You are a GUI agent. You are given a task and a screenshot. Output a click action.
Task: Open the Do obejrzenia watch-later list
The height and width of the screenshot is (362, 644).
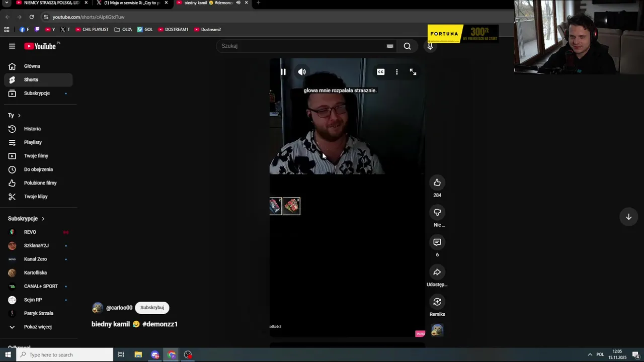tap(38, 169)
